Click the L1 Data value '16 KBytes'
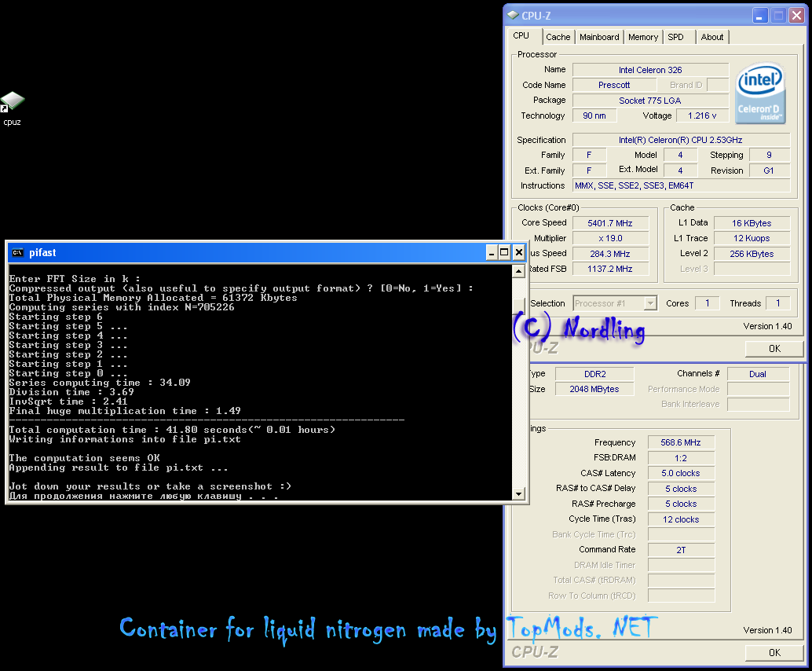 coord(752,223)
